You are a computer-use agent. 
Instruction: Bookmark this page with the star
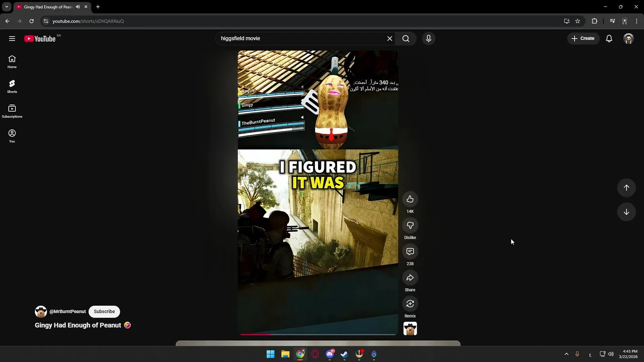click(x=578, y=21)
